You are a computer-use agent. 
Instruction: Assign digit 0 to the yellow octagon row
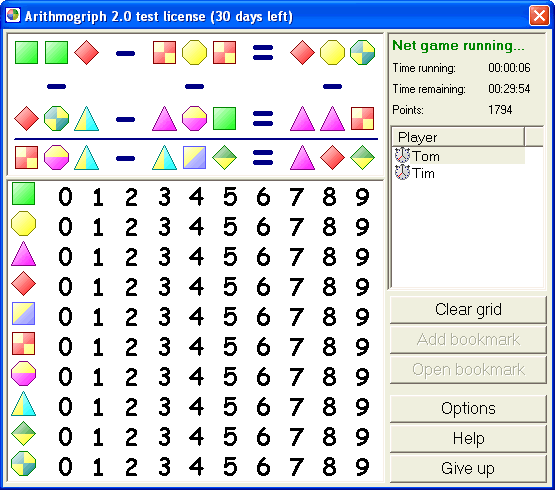[65, 227]
